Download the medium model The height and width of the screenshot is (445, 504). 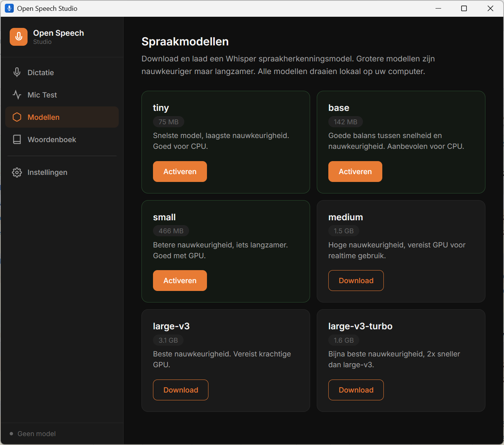pos(356,281)
